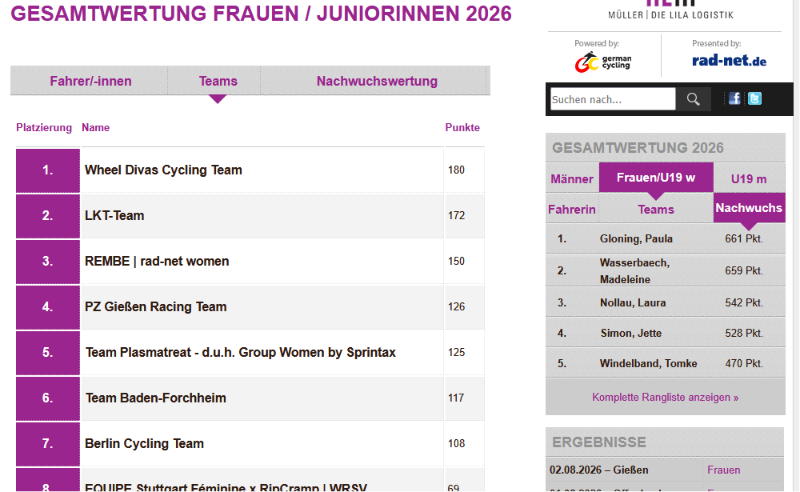Viewport: 800px width, 492px height.
Task: Switch sidebar to Männer tab
Action: tap(572, 179)
